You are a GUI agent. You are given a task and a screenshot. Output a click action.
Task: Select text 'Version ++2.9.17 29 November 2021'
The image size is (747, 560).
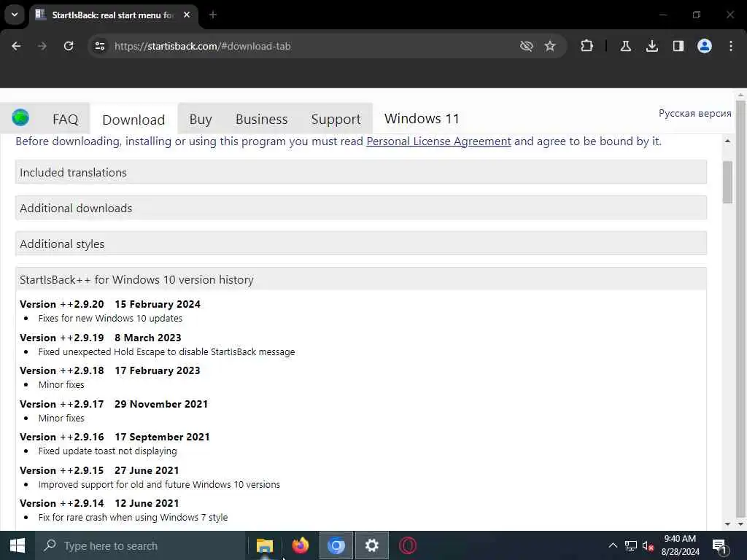click(114, 404)
